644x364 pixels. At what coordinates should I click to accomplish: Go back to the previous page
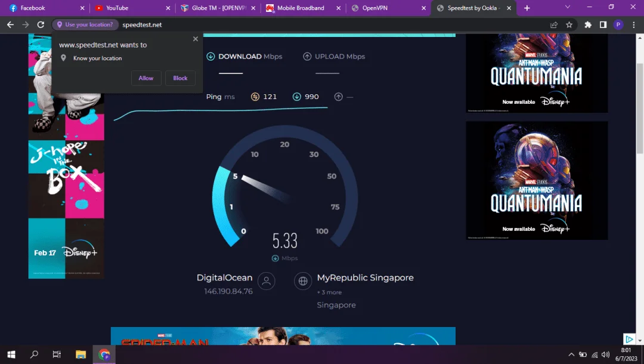tap(10, 24)
